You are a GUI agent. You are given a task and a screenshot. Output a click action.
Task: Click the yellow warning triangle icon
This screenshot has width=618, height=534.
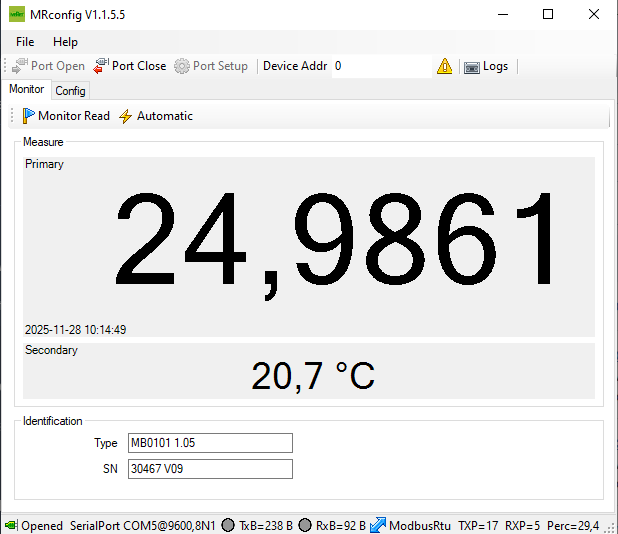click(x=445, y=66)
